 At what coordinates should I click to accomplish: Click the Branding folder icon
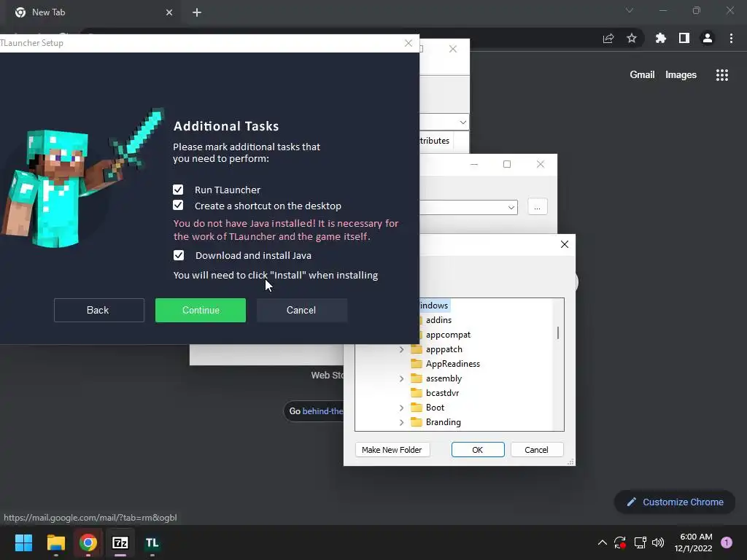(x=417, y=422)
